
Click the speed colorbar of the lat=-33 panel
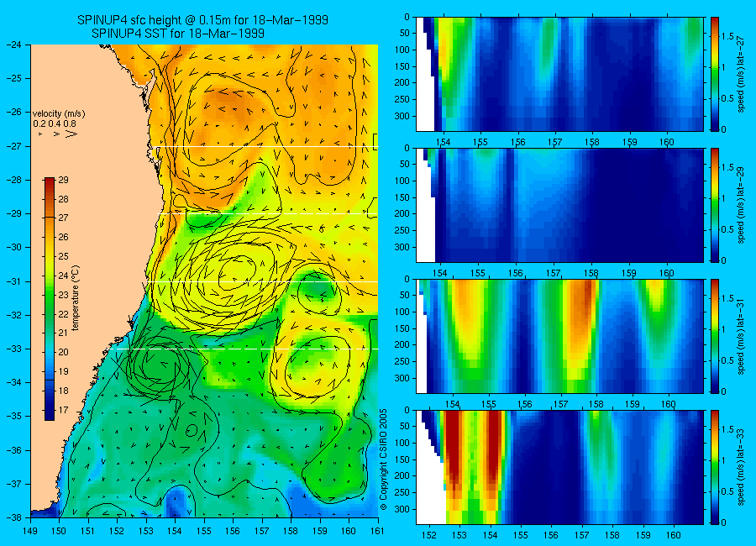pos(714,467)
